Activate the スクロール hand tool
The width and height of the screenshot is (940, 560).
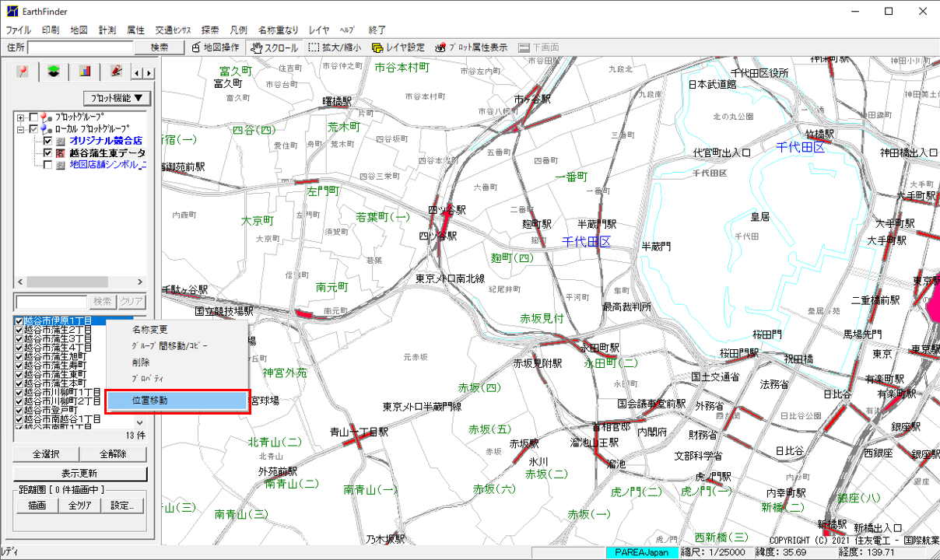[x=272, y=47]
